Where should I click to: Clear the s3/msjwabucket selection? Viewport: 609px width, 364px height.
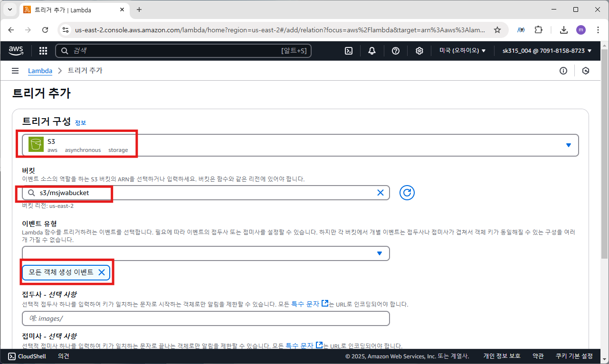point(380,193)
